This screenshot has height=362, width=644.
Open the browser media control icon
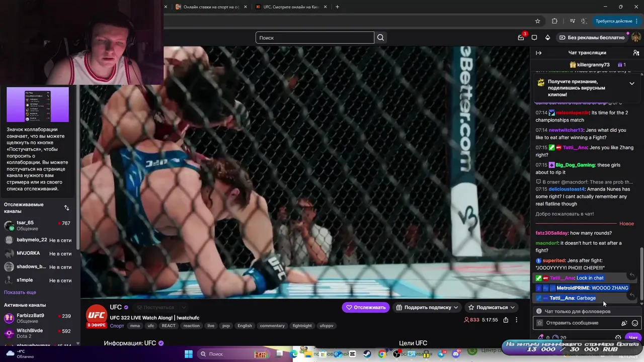(x=573, y=21)
